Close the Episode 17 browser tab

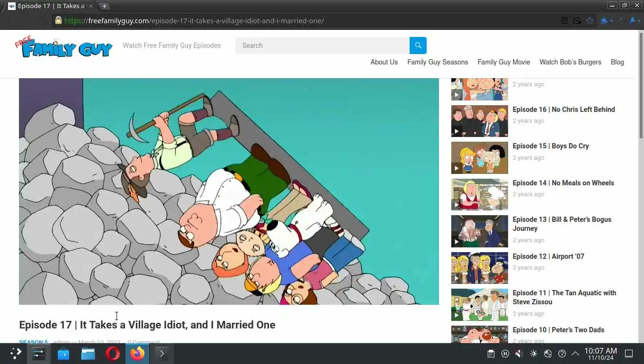click(x=91, y=6)
